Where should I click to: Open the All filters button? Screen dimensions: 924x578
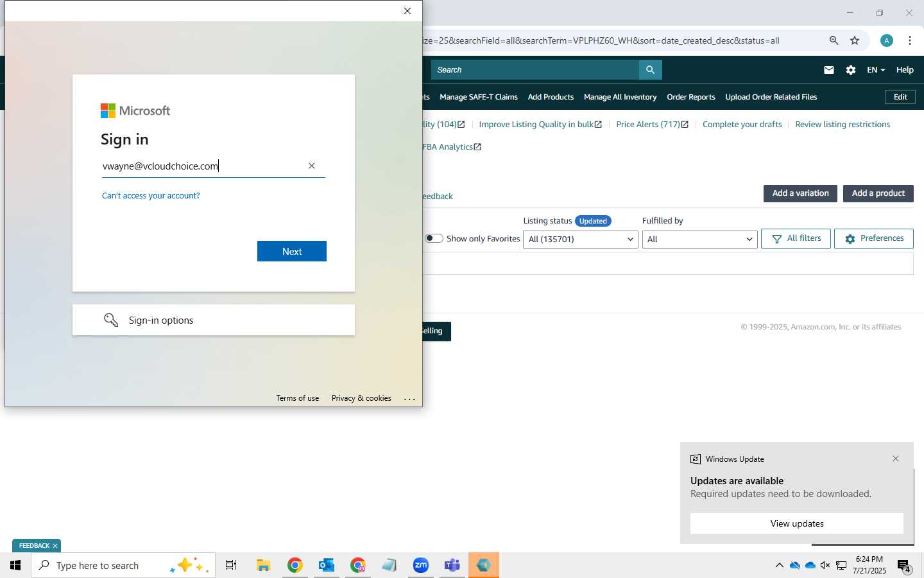[x=796, y=239]
